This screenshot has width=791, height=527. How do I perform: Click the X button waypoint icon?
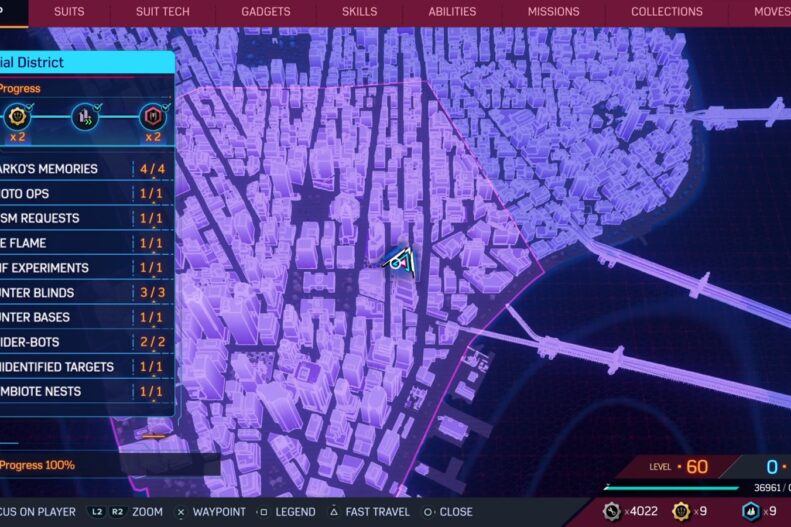pos(181,512)
